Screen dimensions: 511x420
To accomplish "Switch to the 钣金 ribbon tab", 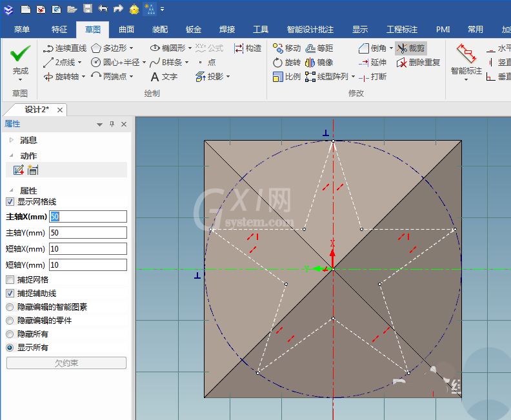I will (194, 30).
